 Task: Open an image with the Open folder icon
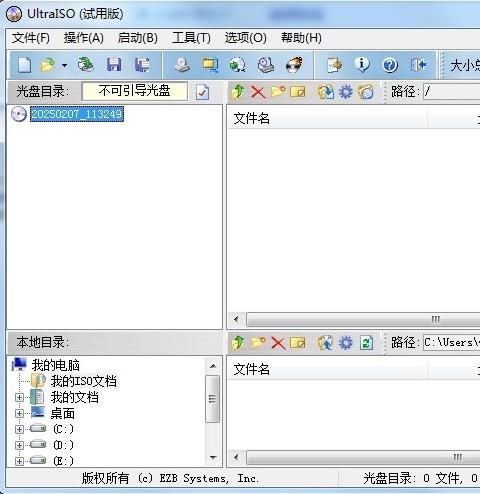point(47,65)
